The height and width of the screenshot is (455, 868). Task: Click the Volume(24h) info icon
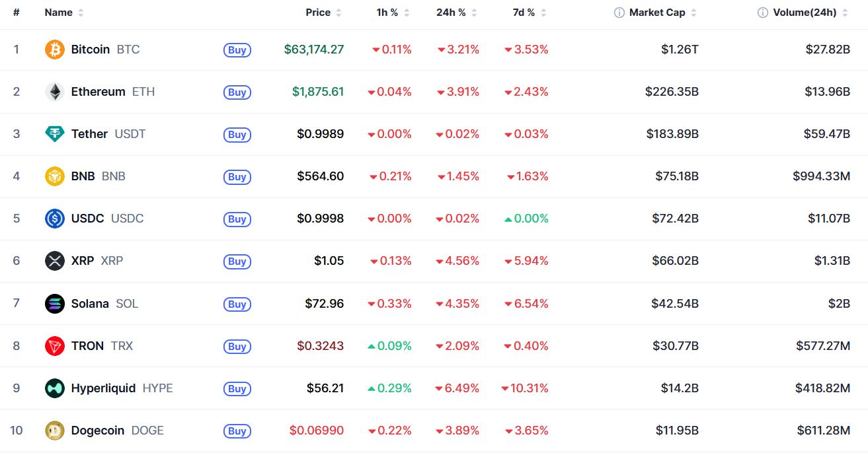point(763,13)
